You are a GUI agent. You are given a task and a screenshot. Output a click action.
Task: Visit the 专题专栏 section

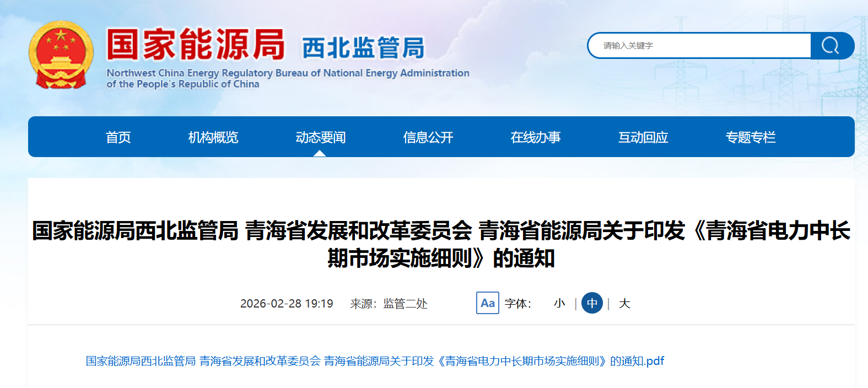(750, 137)
